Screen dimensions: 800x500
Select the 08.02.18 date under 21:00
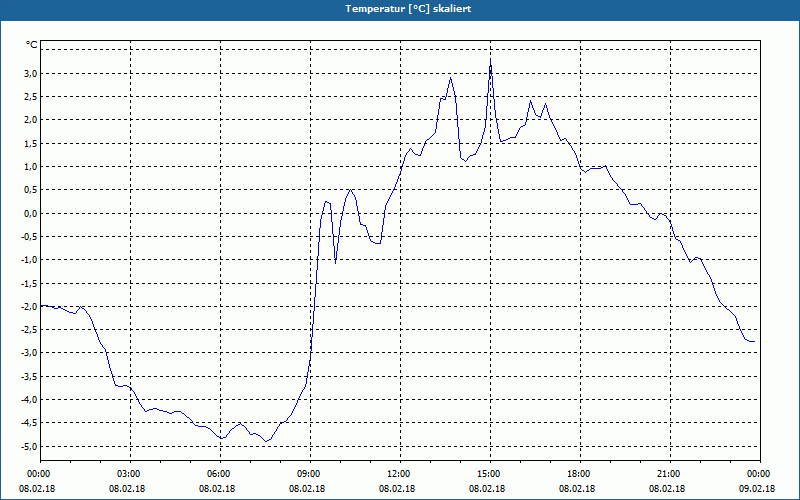click(x=667, y=489)
